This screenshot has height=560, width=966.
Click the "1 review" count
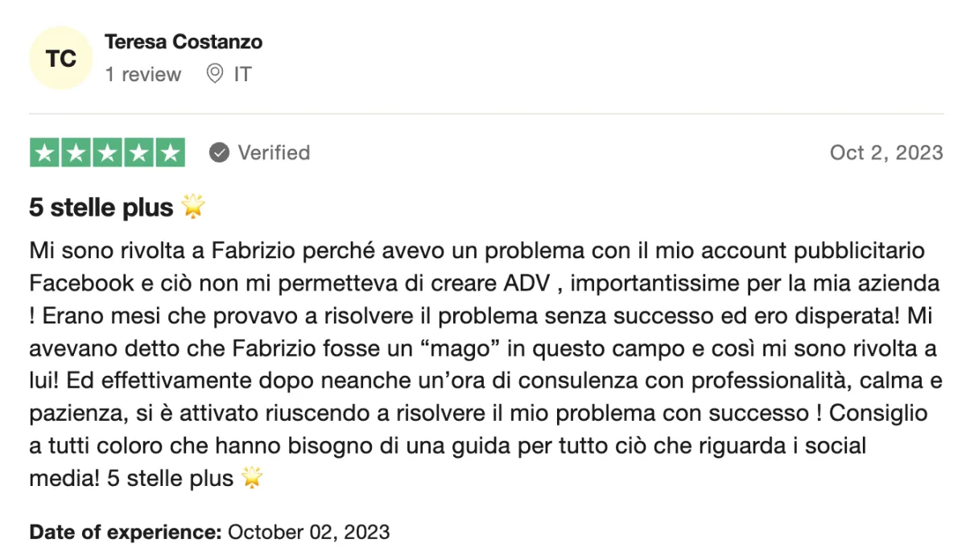[143, 75]
